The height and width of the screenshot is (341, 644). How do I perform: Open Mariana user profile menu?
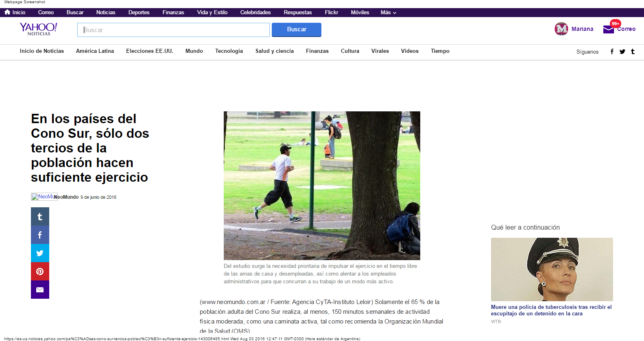[574, 29]
